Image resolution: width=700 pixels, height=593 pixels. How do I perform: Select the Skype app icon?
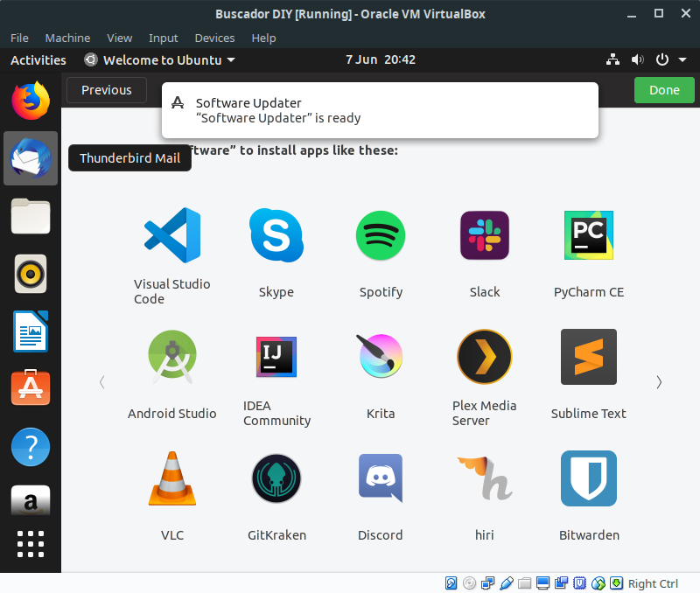pos(276,235)
